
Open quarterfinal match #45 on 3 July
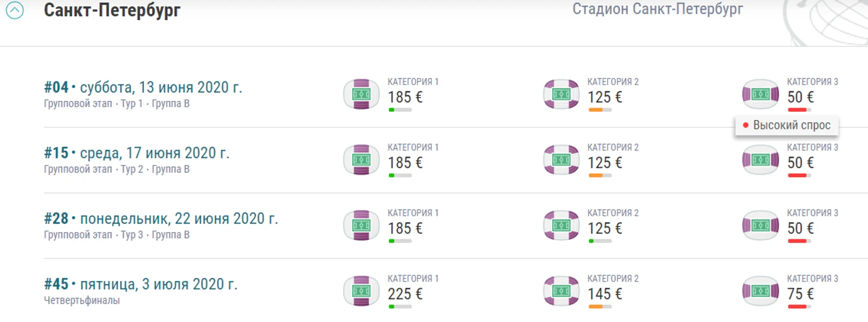[141, 284]
